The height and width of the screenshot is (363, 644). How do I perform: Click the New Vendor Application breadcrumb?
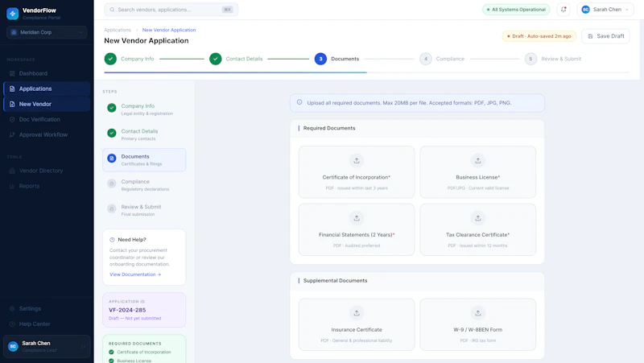pyautogui.click(x=169, y=30)
